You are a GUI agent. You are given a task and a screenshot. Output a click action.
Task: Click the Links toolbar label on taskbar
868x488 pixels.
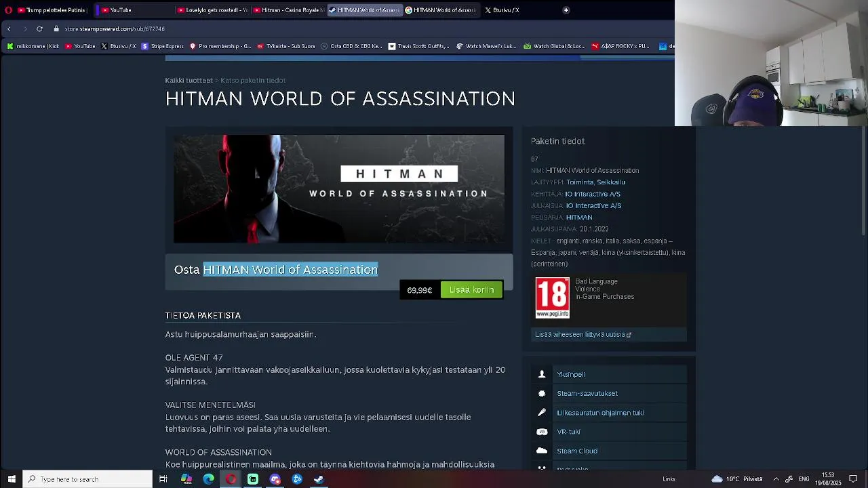click(669, 479)
